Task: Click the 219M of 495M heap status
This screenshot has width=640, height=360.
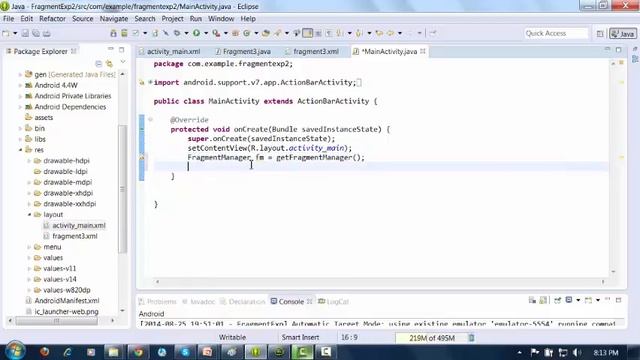Action: pyautogui.click(x=431, y=338)
